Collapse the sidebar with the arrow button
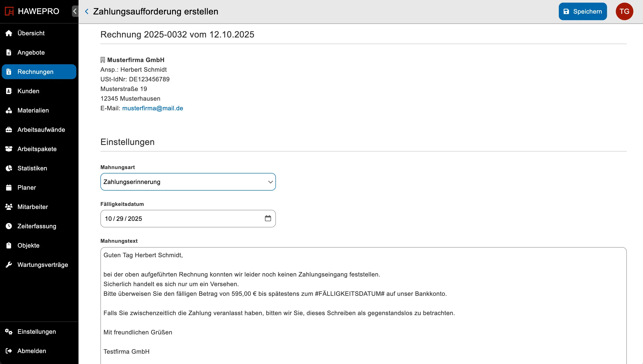Screen dimensions: 643x364 click(x=75, y=11)
